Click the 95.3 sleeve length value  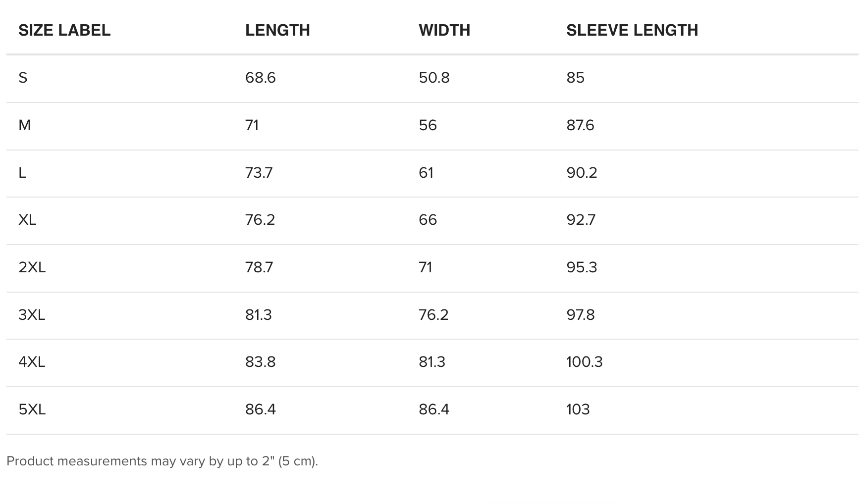[x=582, y=267]
